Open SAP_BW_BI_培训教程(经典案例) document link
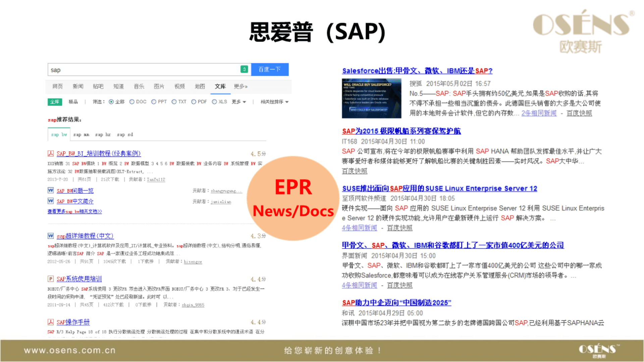The image size is (644, 362). tap(99, 154)
